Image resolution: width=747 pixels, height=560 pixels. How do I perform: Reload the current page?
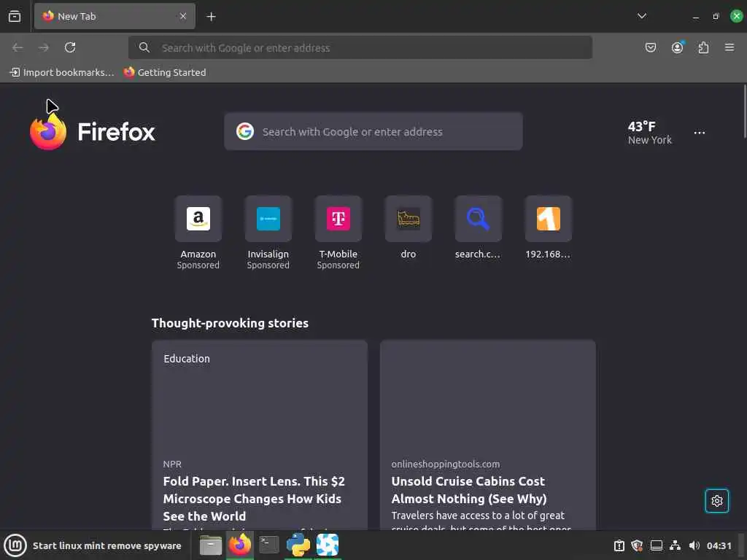pyautogui.click(x=70, y=47)
